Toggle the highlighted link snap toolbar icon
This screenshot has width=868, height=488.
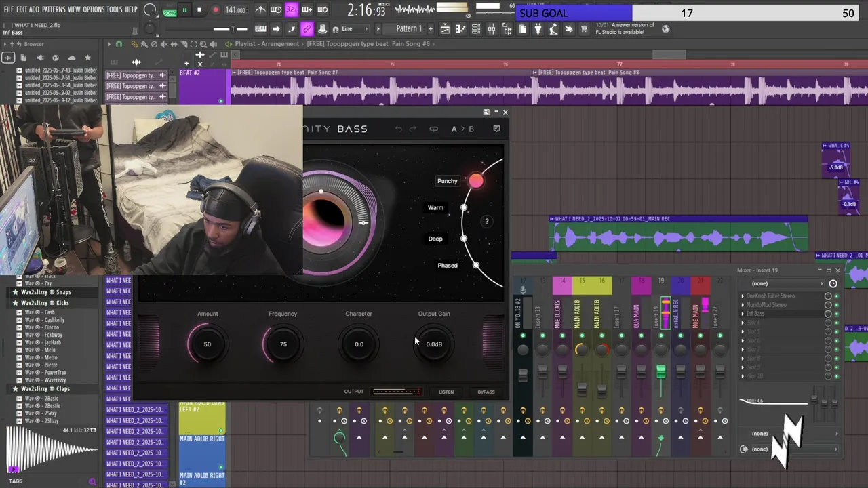tap(307, 29)
